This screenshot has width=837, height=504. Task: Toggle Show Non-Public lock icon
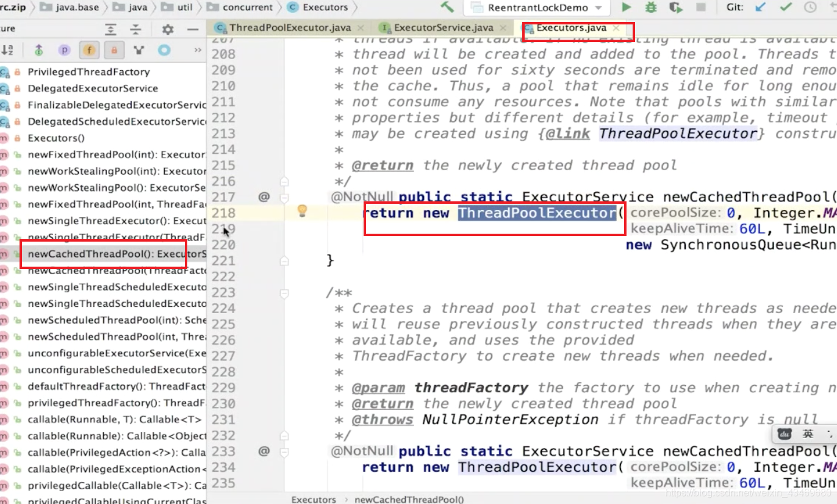114,50
